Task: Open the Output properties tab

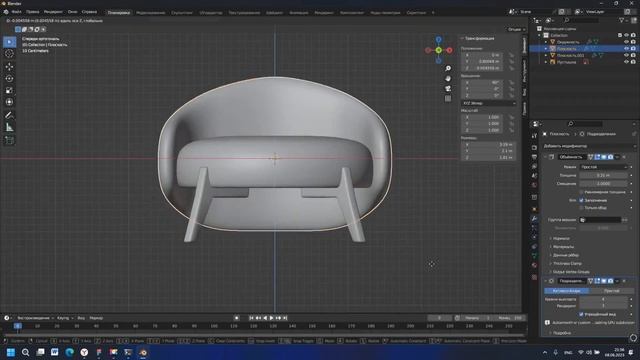Action: pyautogui.click(x=534, y=157)
